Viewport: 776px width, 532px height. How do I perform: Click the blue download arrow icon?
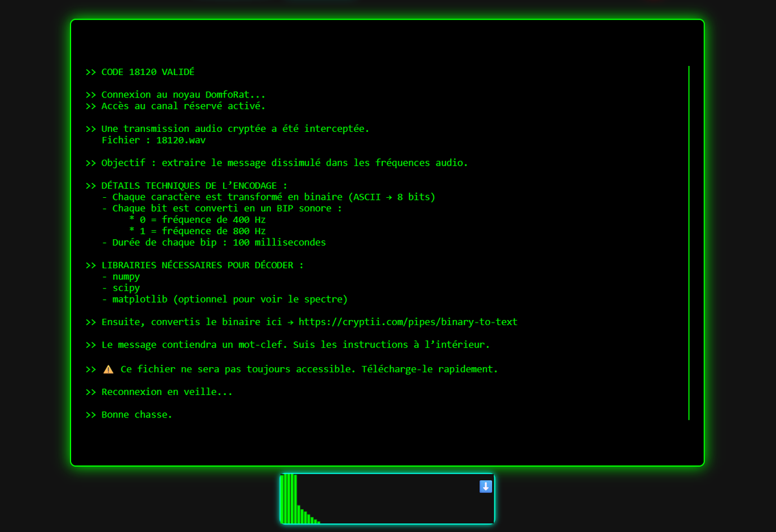tap(486, 487)
